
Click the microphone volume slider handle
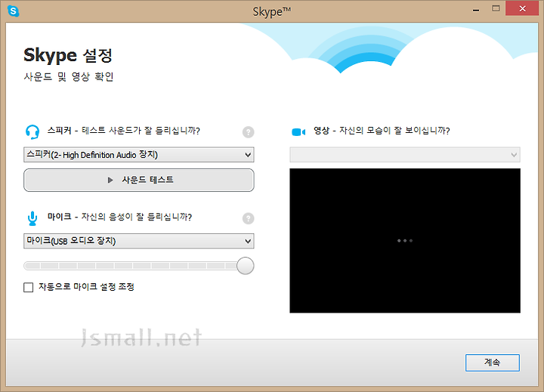pos(246,266)
